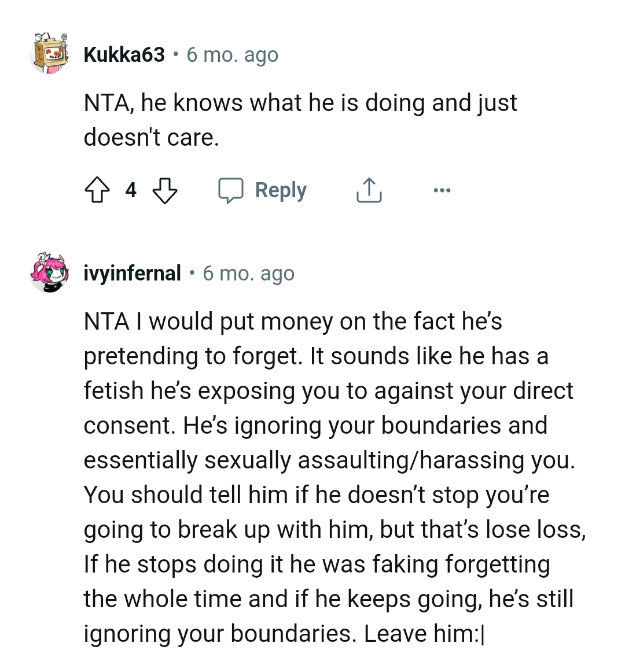Click the Reply button on Kukka63's comment
625x672 pixels.
[x=281, y=190]
